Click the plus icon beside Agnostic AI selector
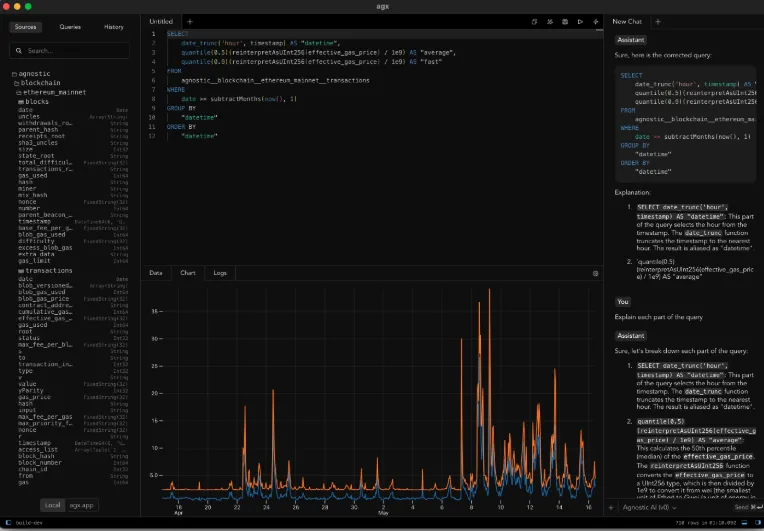 [611, 508]
